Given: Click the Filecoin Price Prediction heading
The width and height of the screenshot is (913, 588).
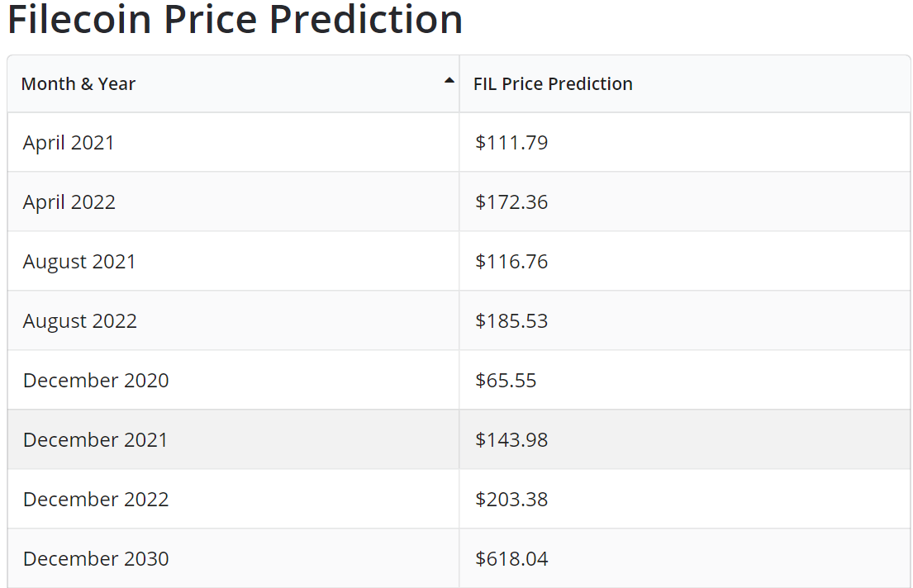Looking at the screenshot, I should [235, 19].
